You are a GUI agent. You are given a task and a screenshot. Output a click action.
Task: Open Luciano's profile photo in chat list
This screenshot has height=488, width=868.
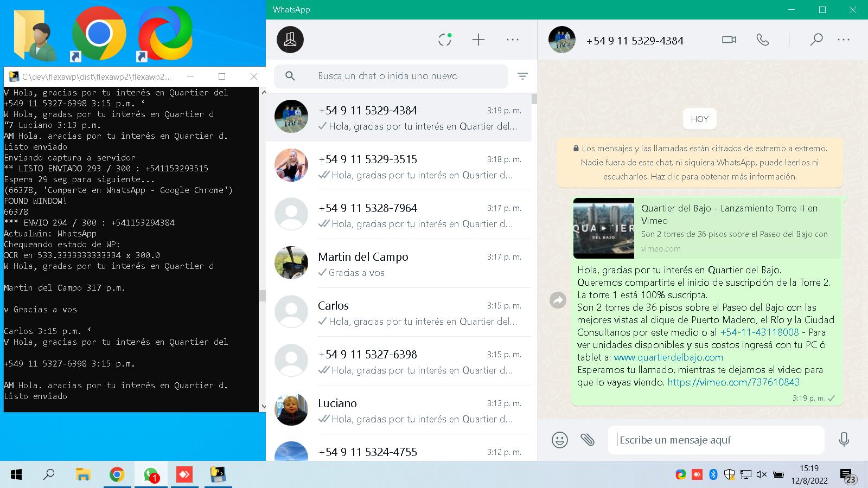pyautogui.click(x=291, y=409)
